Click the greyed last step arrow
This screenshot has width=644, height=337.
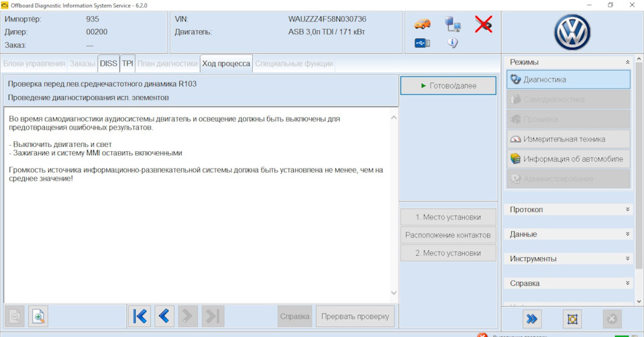(213, 316)
